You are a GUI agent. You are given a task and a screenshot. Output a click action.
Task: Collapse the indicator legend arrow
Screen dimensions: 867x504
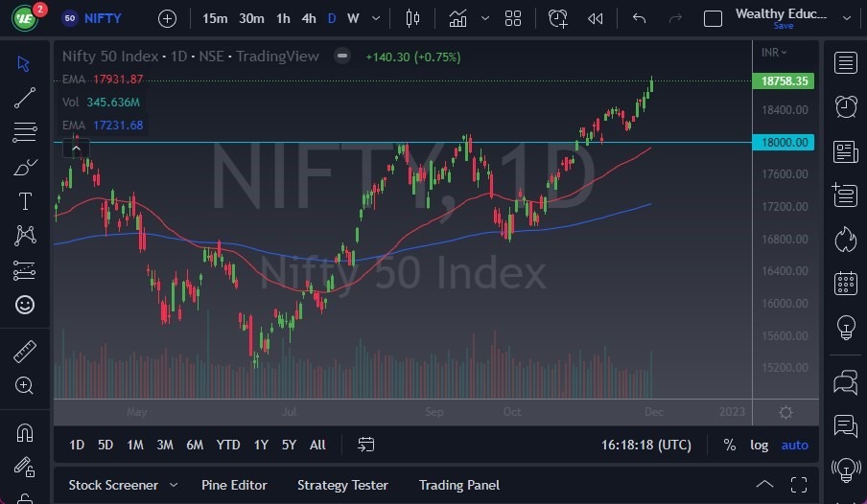[76, 149]
